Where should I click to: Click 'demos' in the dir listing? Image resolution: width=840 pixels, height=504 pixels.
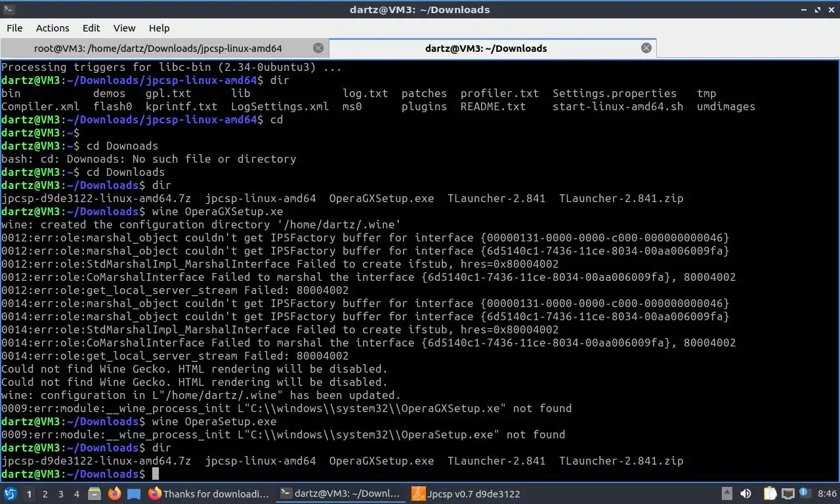[x=109, y=93]
